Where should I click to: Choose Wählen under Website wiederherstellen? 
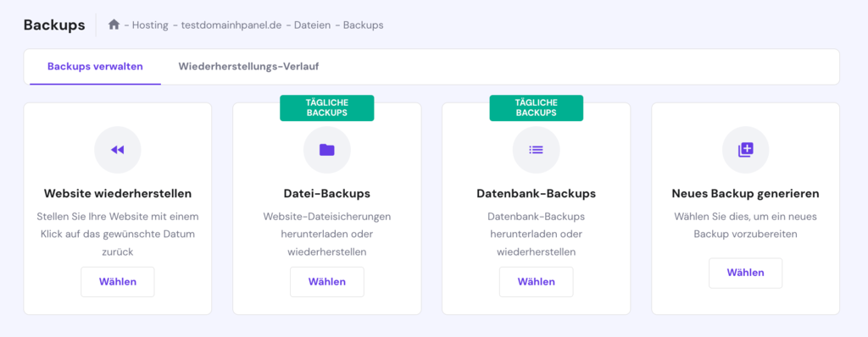118,282
